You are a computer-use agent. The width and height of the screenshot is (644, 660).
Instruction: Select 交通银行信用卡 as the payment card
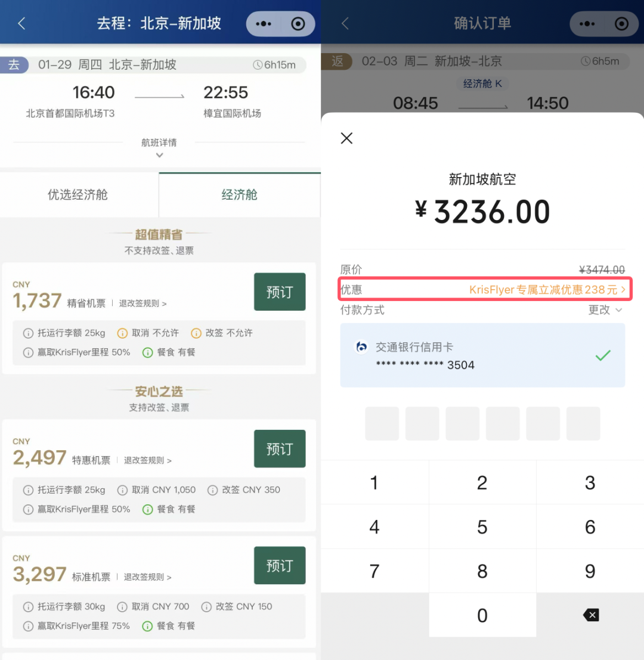483,354
